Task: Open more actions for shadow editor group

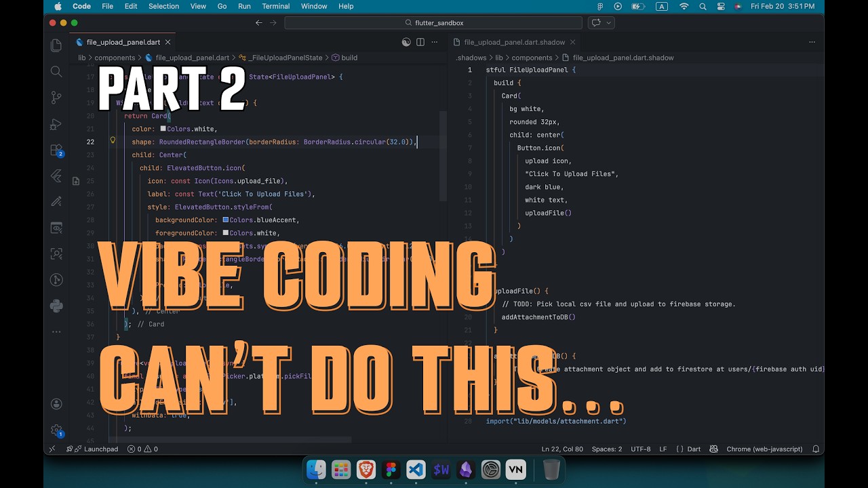Action: click(812, 42)
